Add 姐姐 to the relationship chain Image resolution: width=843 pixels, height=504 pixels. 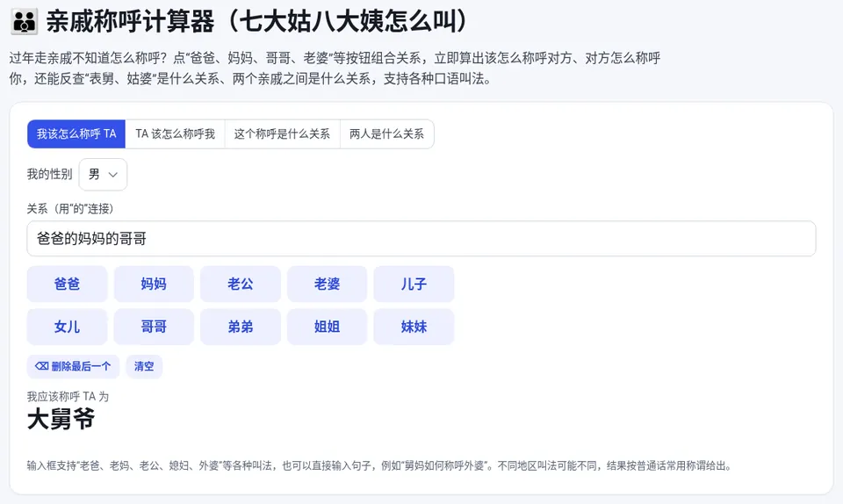327,327
